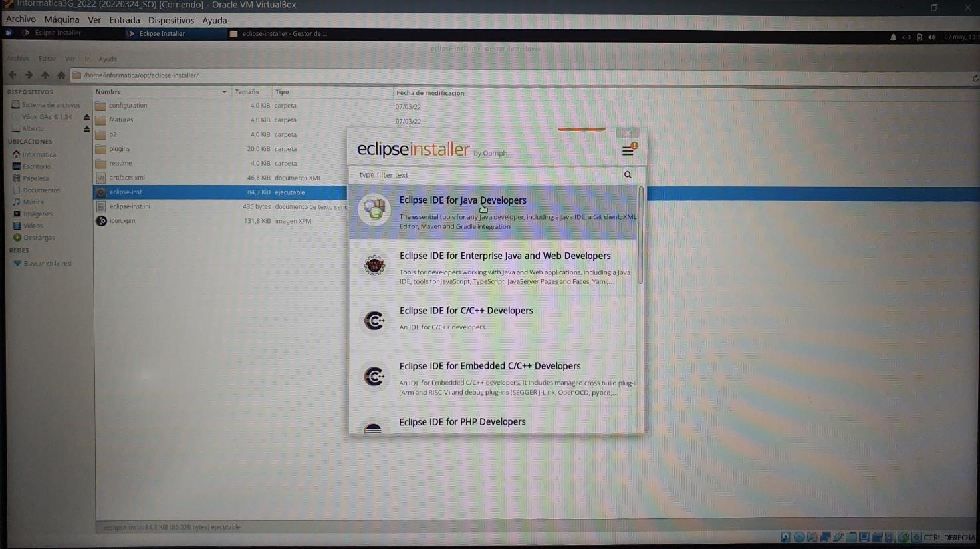Open the VirtualBox Máquina menu
The width and height of the screenshot is (980, 549).
click(62, 20)
